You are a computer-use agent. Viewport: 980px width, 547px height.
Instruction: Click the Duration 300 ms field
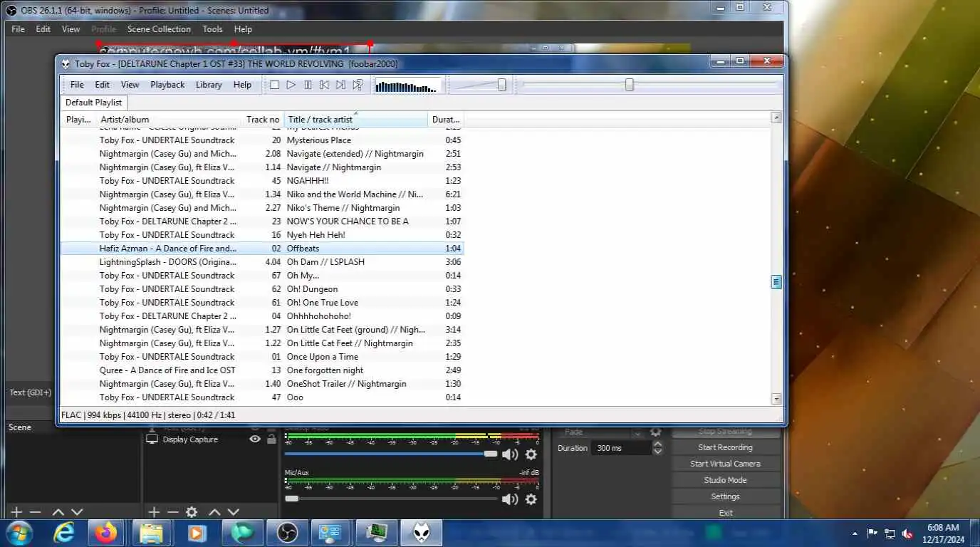click(x=621, y=448)
